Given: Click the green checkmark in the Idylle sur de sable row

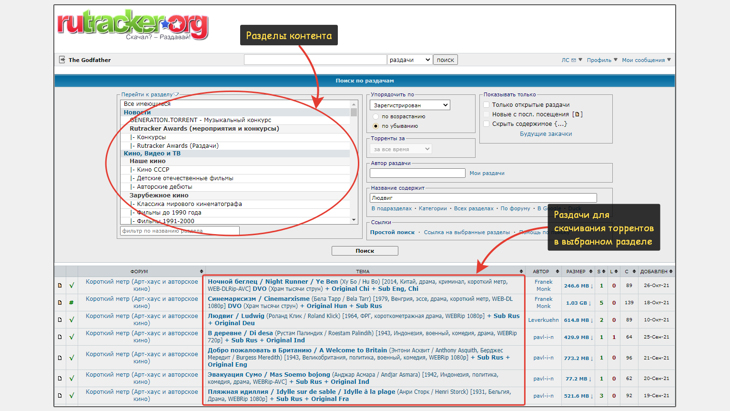Looking at the screenshot, I should [x=72, y=396].
